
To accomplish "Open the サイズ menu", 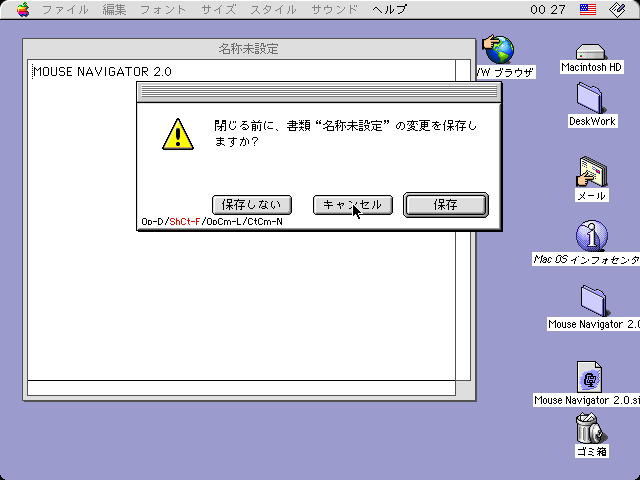I will (218, 9).
